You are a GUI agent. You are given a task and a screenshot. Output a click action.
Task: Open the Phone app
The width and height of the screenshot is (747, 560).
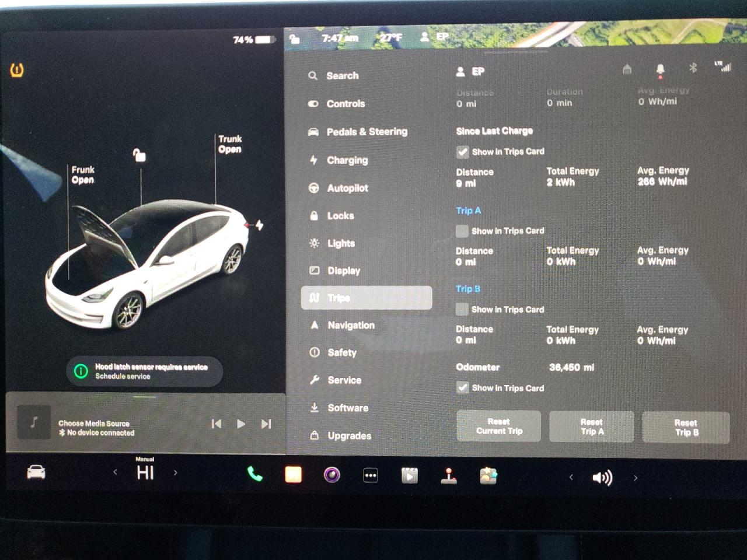coord(255,474)
